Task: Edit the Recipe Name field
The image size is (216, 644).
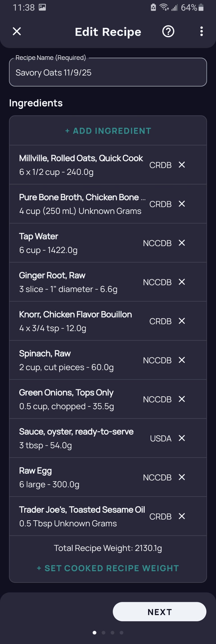Action: 108,73
